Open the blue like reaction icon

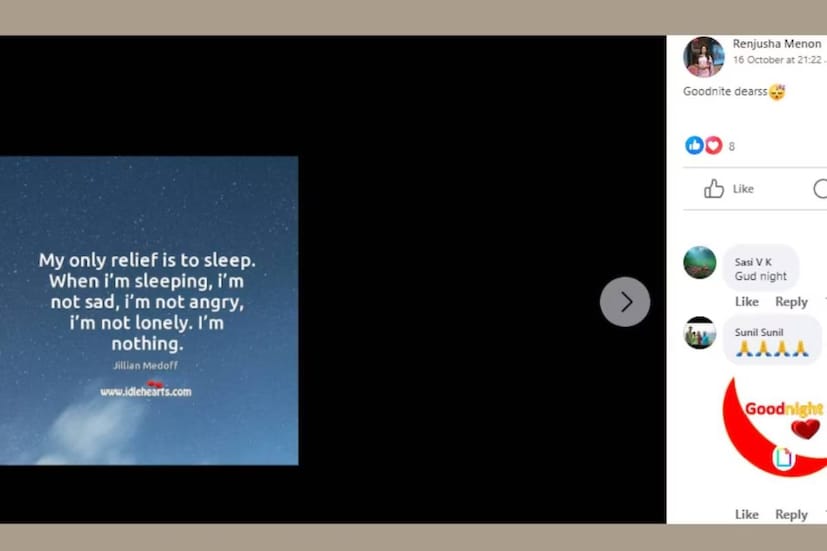[x=694, y=145]
